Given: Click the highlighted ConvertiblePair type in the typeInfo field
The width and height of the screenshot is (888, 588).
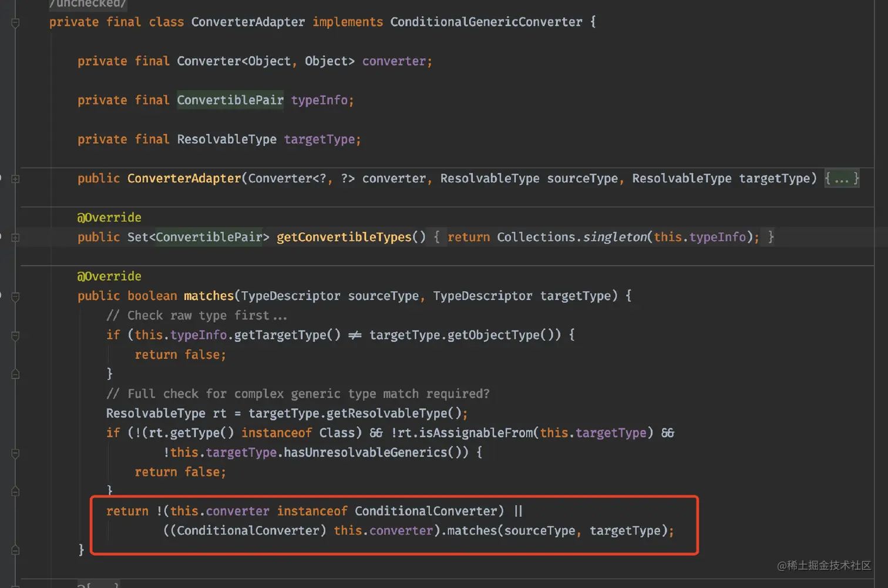Looking at the screenshot, I should click(x=230, y=100).
